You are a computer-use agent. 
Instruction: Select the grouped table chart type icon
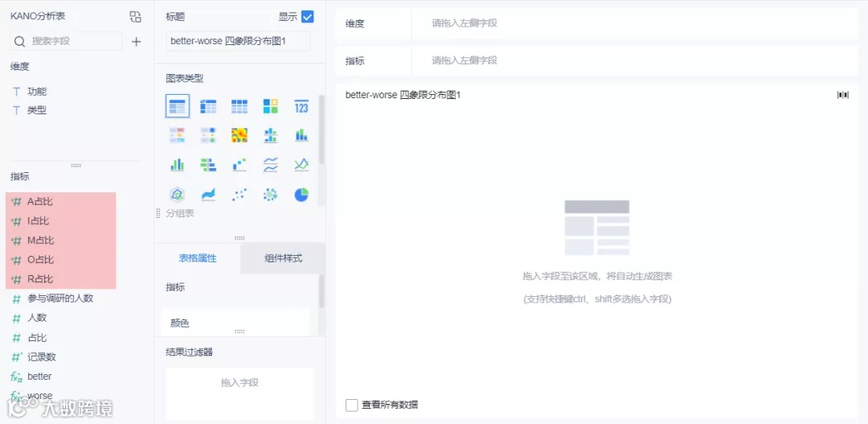pos(177,106)
